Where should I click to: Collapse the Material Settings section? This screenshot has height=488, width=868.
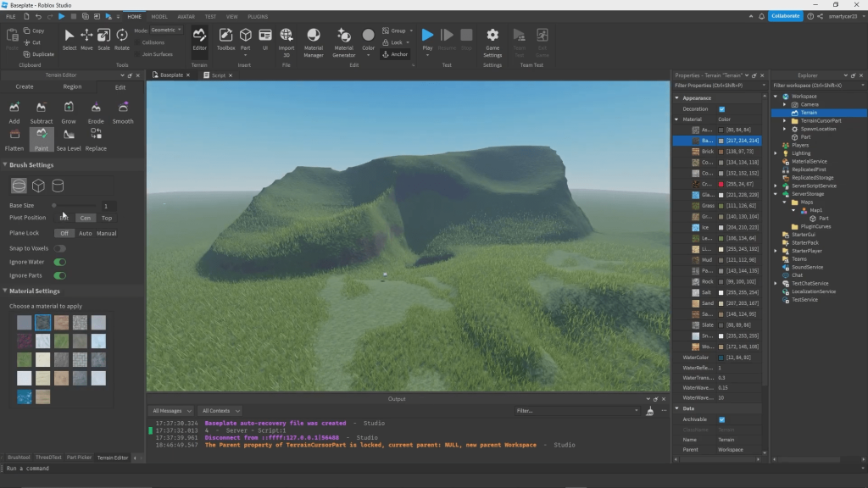pos(5,291)
